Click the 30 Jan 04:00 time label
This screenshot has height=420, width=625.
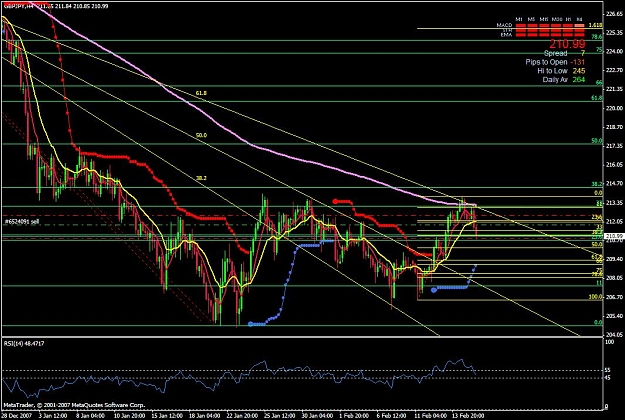[x=317, y=416]
